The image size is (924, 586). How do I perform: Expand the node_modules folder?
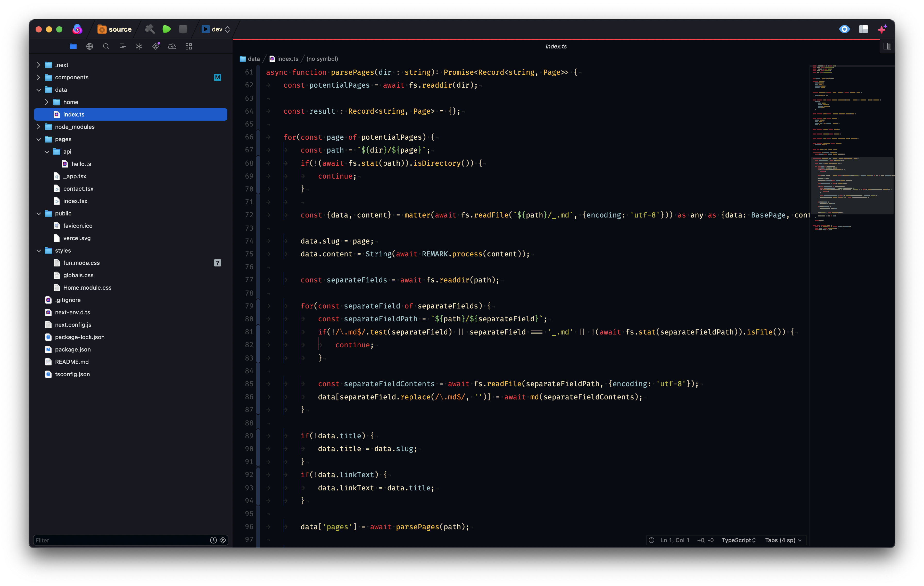38,127
